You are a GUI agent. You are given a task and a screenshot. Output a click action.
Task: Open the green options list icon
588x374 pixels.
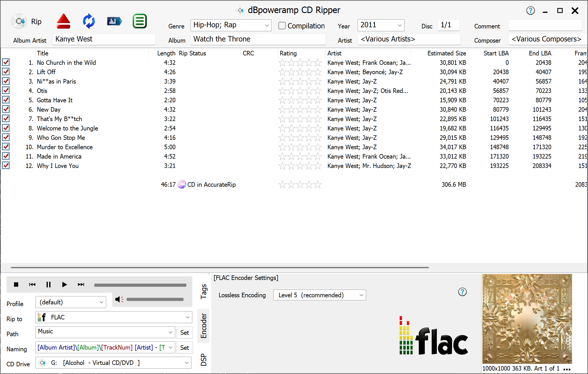coord(139,21)
